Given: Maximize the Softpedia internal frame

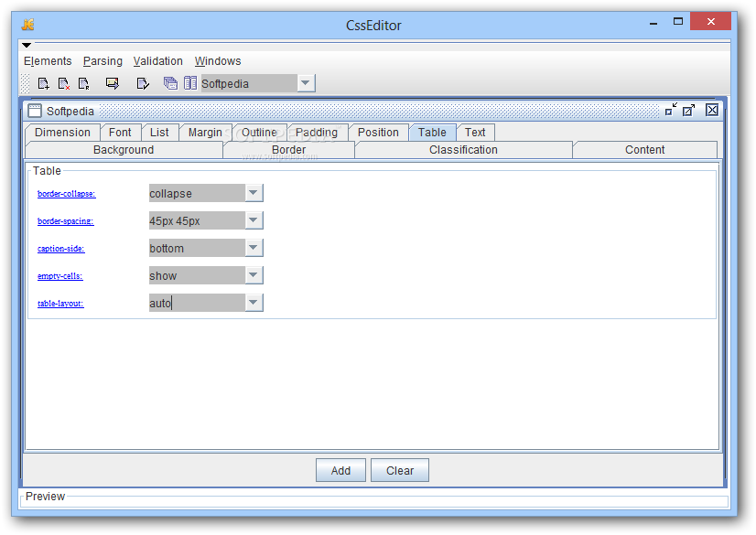Looking at the screenshot, I should (x=689, y=110).
